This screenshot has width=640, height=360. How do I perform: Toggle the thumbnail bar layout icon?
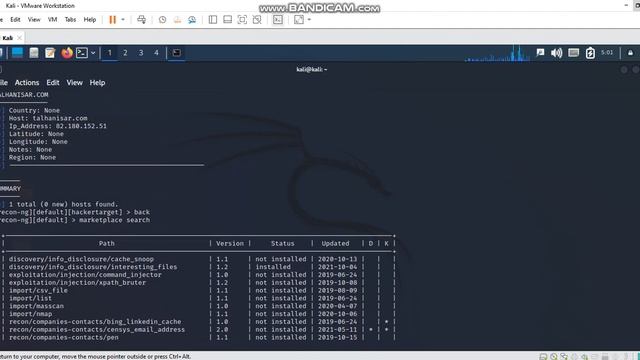tap(227, 20)
